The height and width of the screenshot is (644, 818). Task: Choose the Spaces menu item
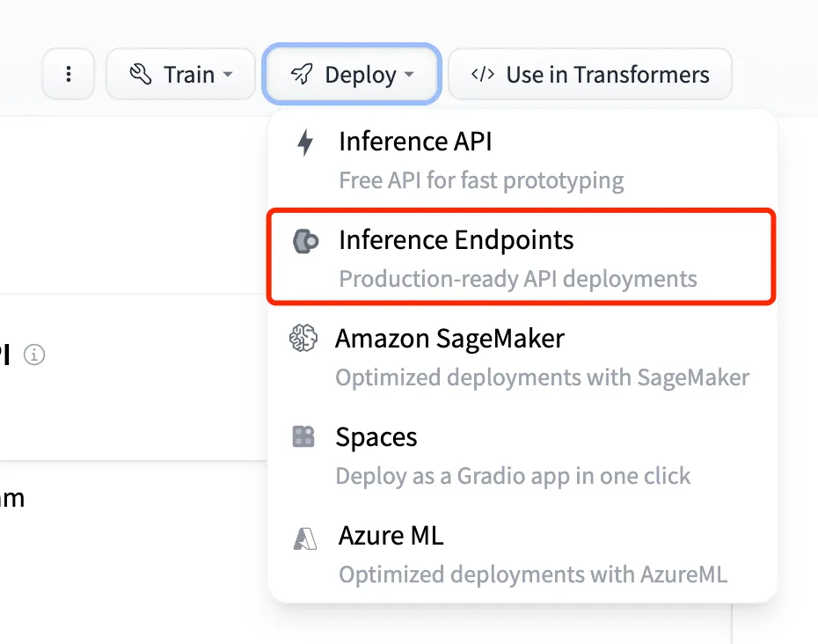(x=522, y=456)
